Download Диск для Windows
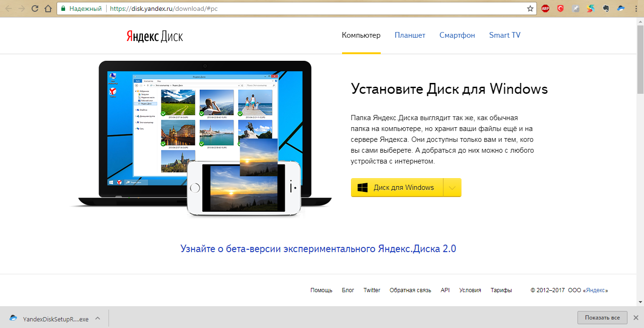Image resolution: width=644 pixels, height=328 pixels. click(397, 188)
